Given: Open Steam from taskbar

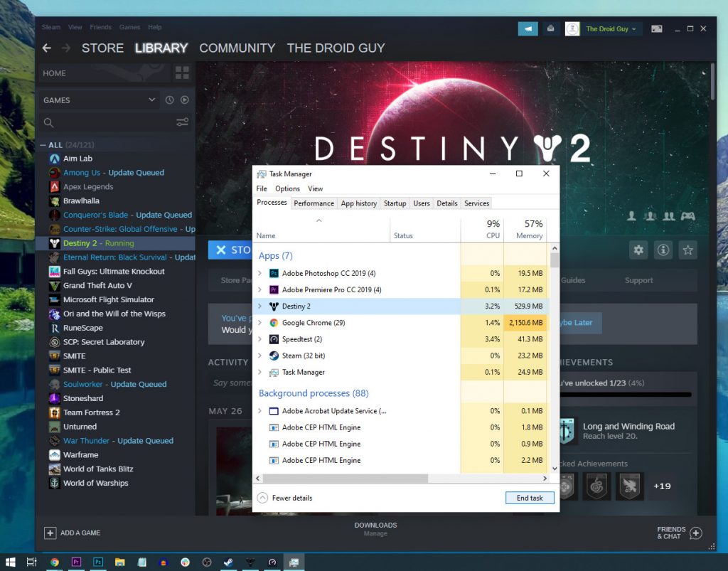Looking at the screenshot, I should (228, 562).
